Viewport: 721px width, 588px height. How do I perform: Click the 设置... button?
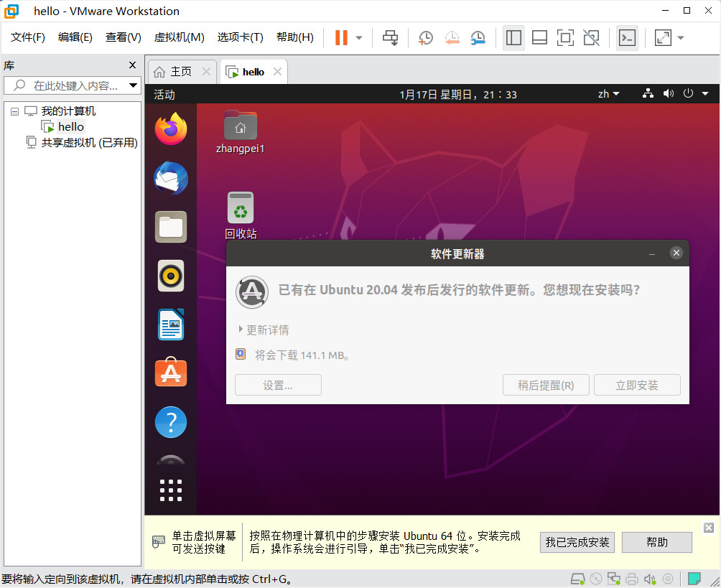click(278, 385)
